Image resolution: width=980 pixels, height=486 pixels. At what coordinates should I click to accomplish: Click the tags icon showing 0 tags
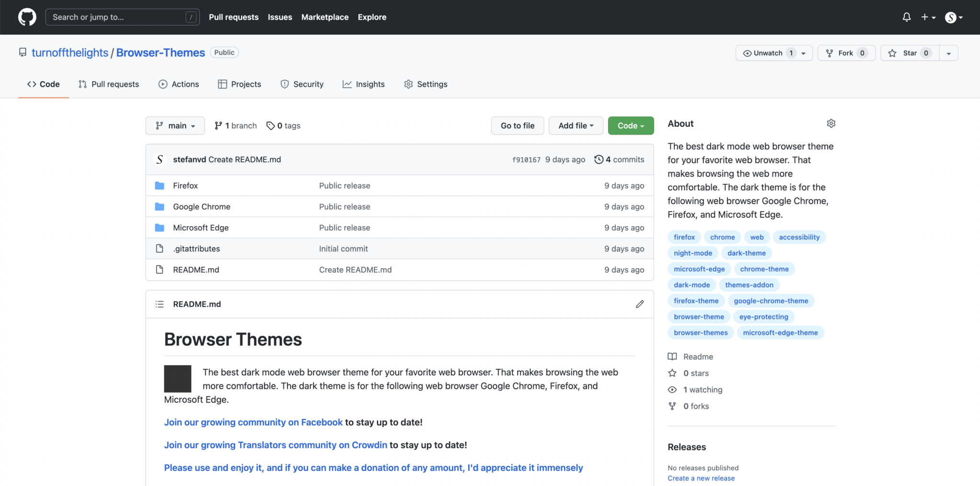271,125
